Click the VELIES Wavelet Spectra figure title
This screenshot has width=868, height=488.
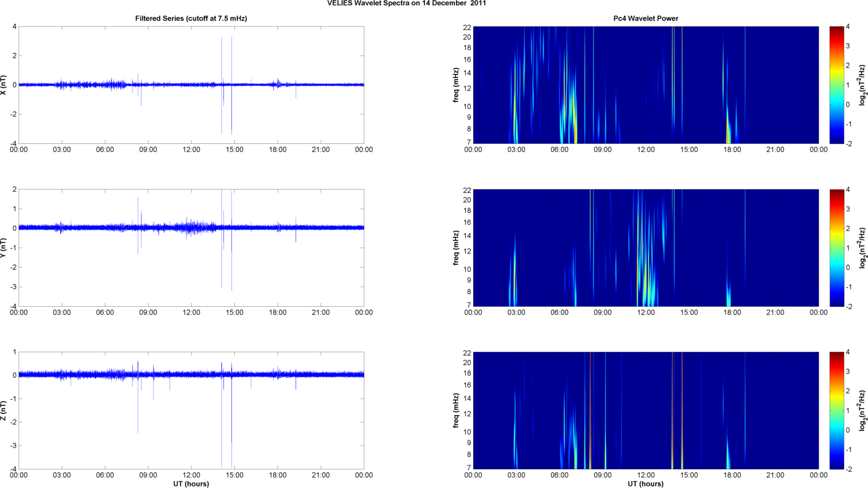406,3
